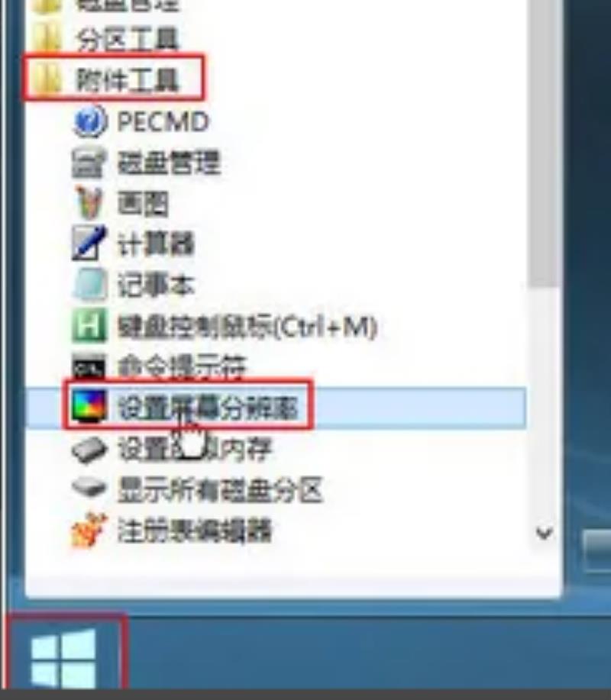Image resolution: width=611 pixels, height=700 pixels.
Task: Click the PECMD help icon
Action: click(x=90, y=121)
